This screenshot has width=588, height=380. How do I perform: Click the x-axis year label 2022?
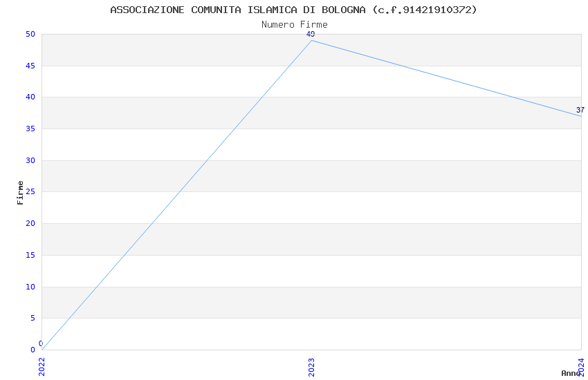pos(42,367)
